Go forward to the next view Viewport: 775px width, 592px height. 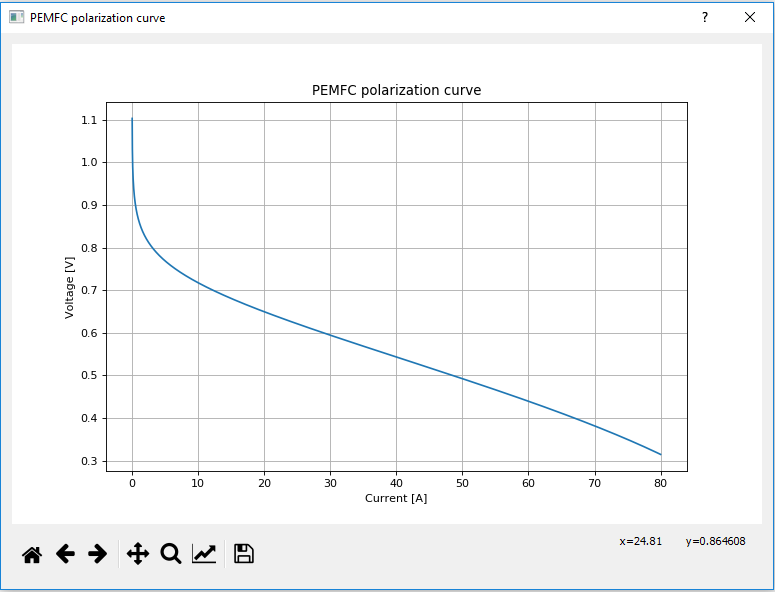click(98, 554)
